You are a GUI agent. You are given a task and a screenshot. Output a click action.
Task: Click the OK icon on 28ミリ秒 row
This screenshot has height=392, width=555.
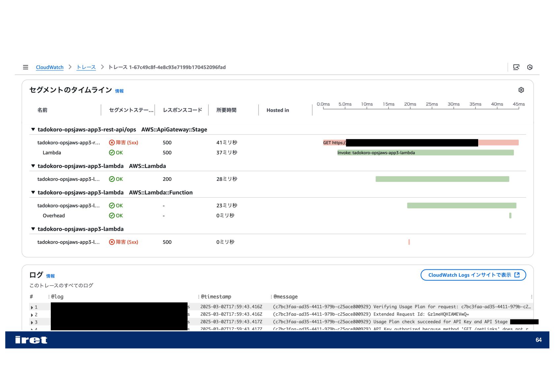[112, 179]
